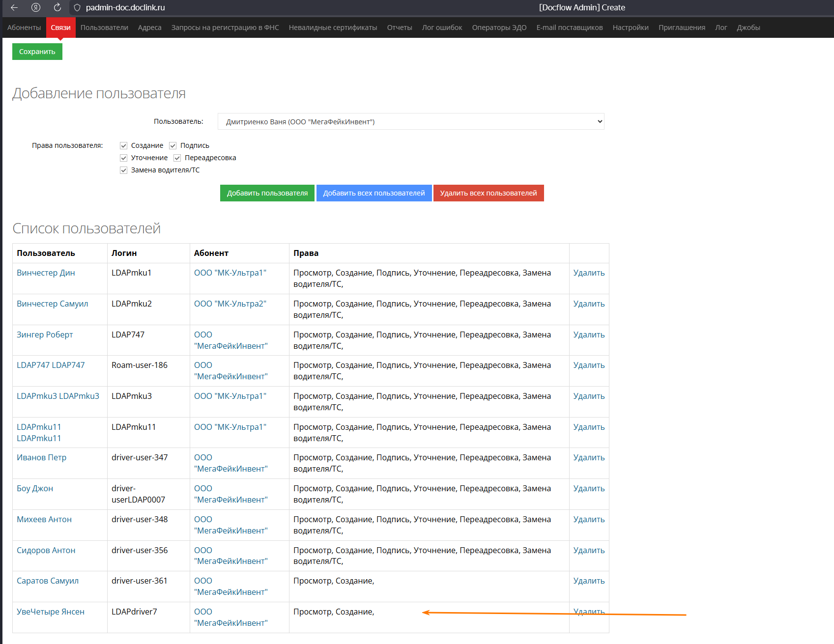Click Удалить in the LDAPmku3 row
The width and height of the screenshot is (834, 644).
tap(589, 396)
